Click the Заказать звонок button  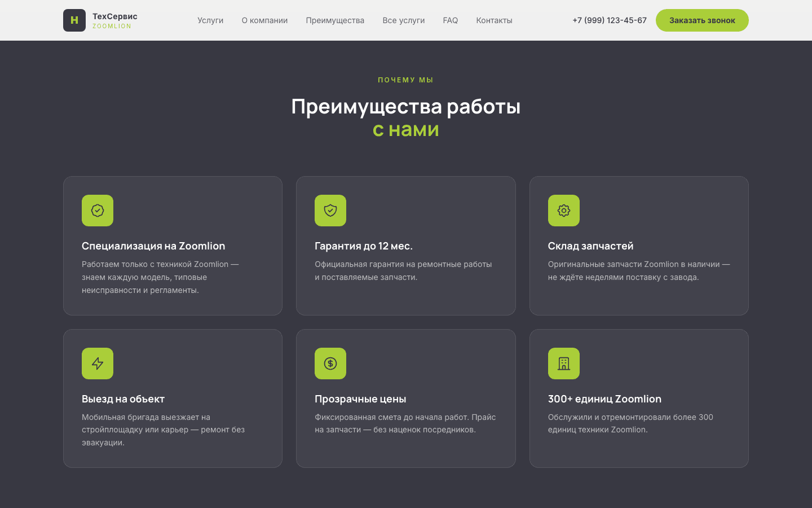[x=702, y=20]
